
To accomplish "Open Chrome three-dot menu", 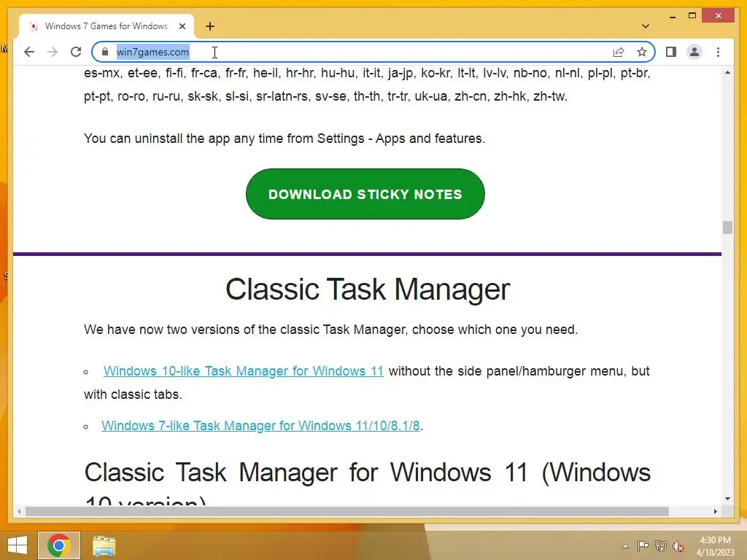I will point(718,52).
